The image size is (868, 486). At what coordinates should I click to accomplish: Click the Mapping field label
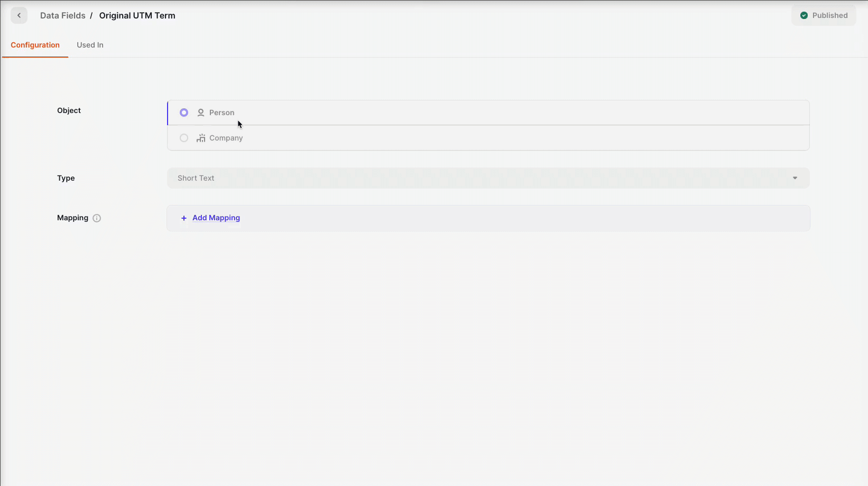72,218
